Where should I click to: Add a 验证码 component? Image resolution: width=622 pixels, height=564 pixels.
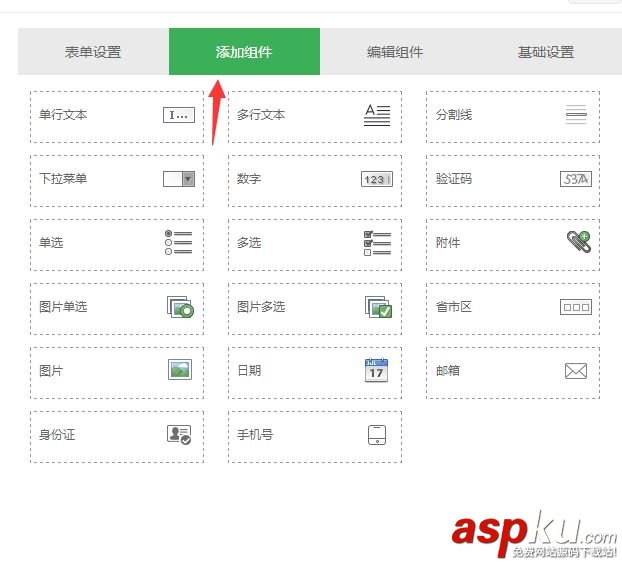pos(513,181)
